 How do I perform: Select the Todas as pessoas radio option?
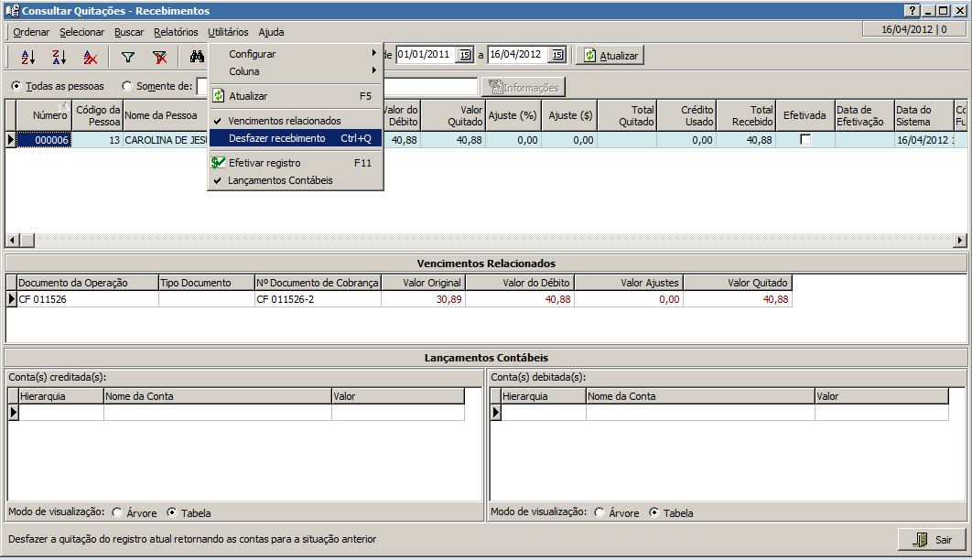[x=16, y=86]
